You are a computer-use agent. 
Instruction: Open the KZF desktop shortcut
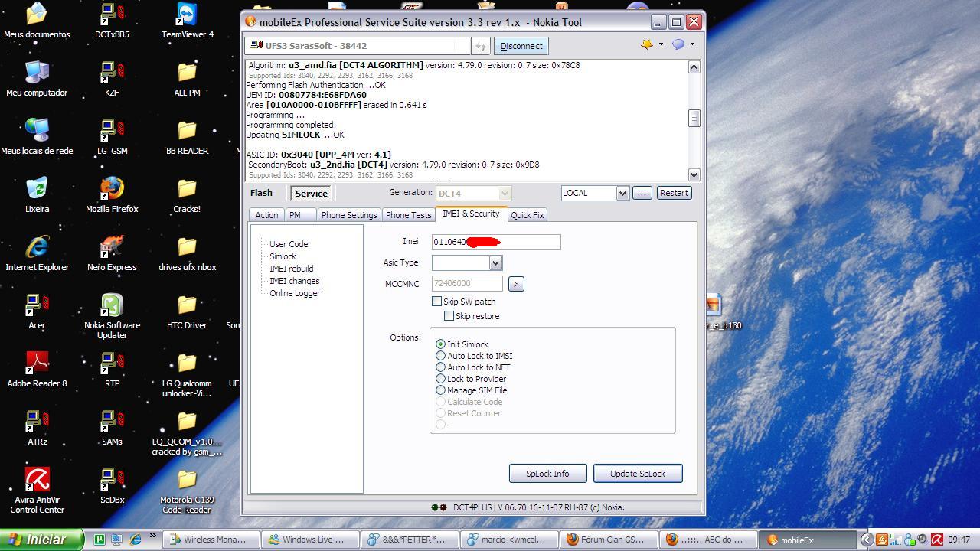tap(112, 79)
